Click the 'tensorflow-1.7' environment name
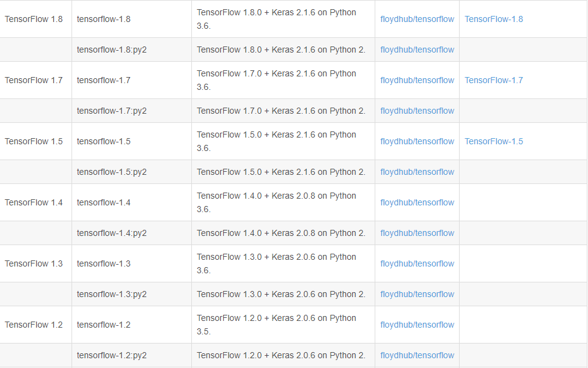 coord(103,80)
